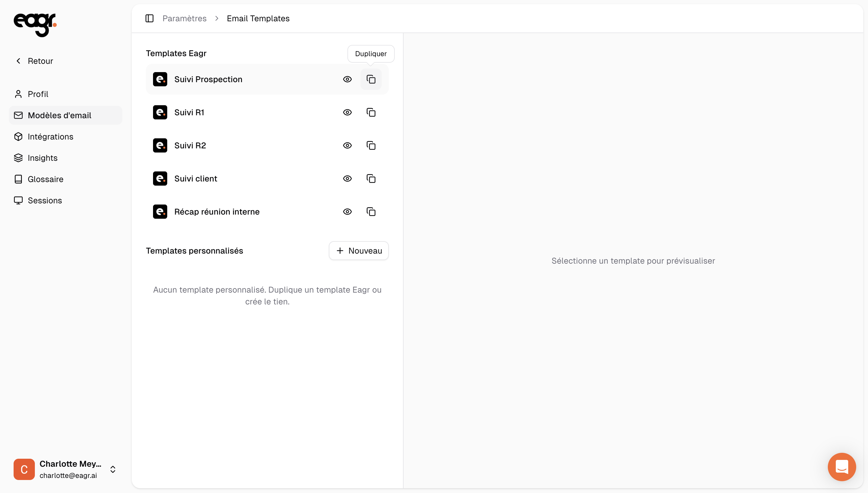Go to the Profil page
The width and height of the screenshot is (868, 493).
[x=38, y=94]
